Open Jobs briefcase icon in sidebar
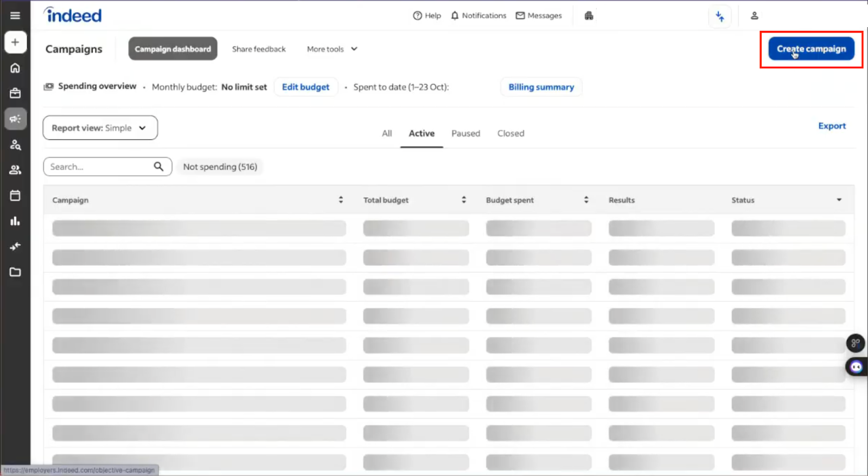Screen dimensions: 868x476 click(15, 93)
